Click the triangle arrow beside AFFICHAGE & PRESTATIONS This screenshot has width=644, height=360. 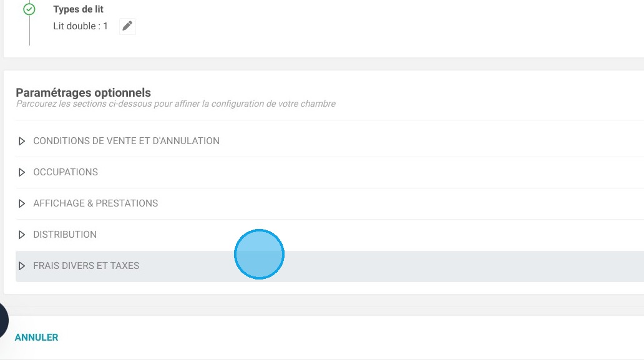click(x=22, y=203)
